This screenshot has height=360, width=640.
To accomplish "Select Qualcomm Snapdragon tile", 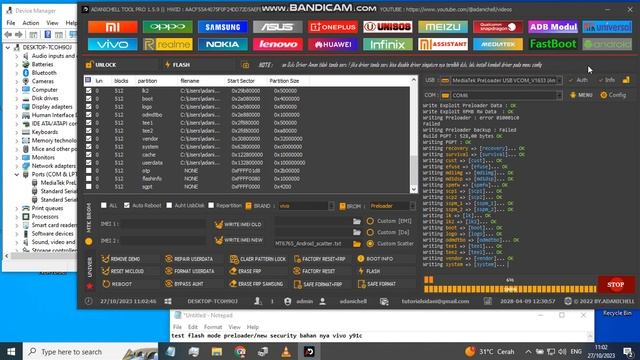I will point(498,27).
